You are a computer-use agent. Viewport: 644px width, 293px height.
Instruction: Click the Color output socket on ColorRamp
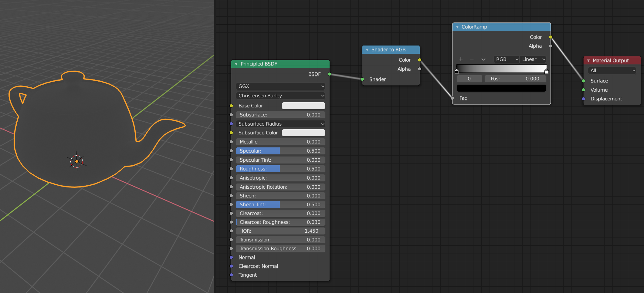pos(551,37)
